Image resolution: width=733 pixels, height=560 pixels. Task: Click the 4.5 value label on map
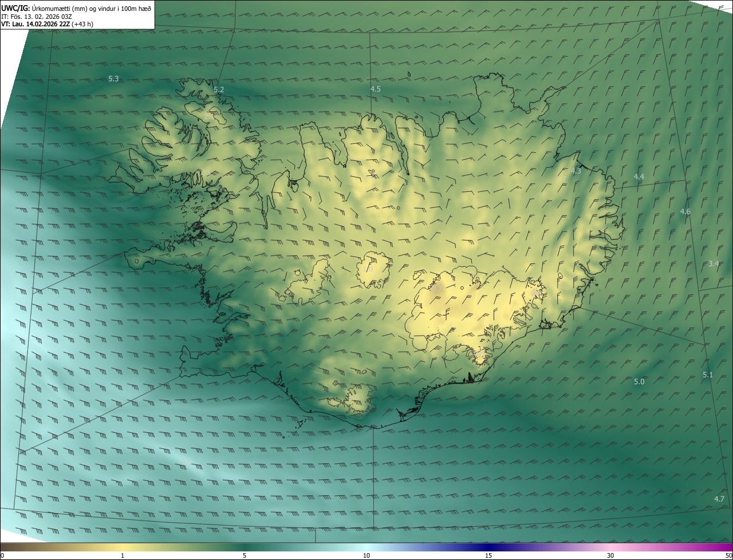[x=375, y=89]
